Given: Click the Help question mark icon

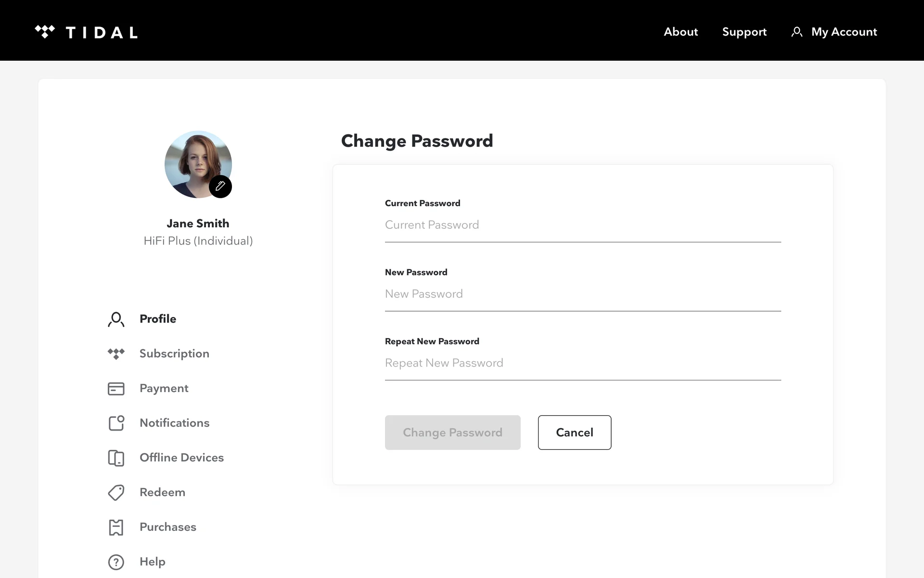Looking at the screenshot, I should 116,562.
